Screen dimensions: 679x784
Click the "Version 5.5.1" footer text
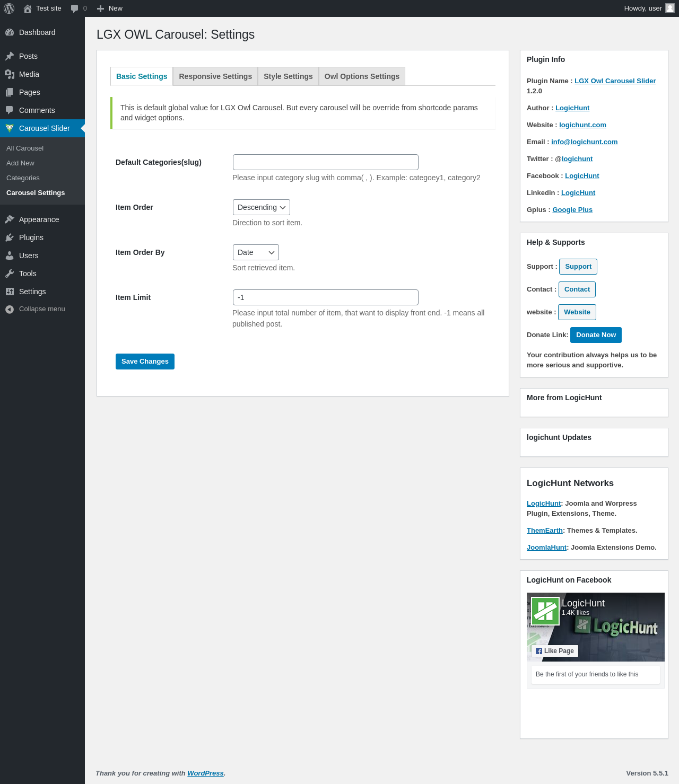click(x=647, y=773)
